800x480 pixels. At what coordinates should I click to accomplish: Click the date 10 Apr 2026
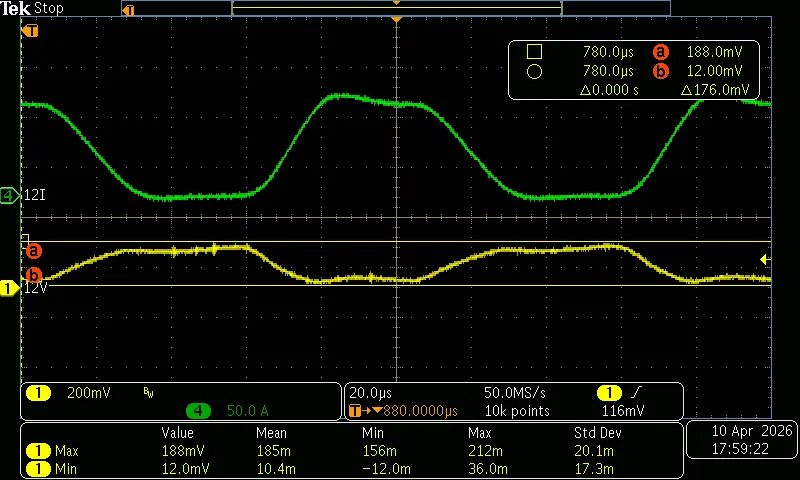pyautogui.click(x=752, y=431)
